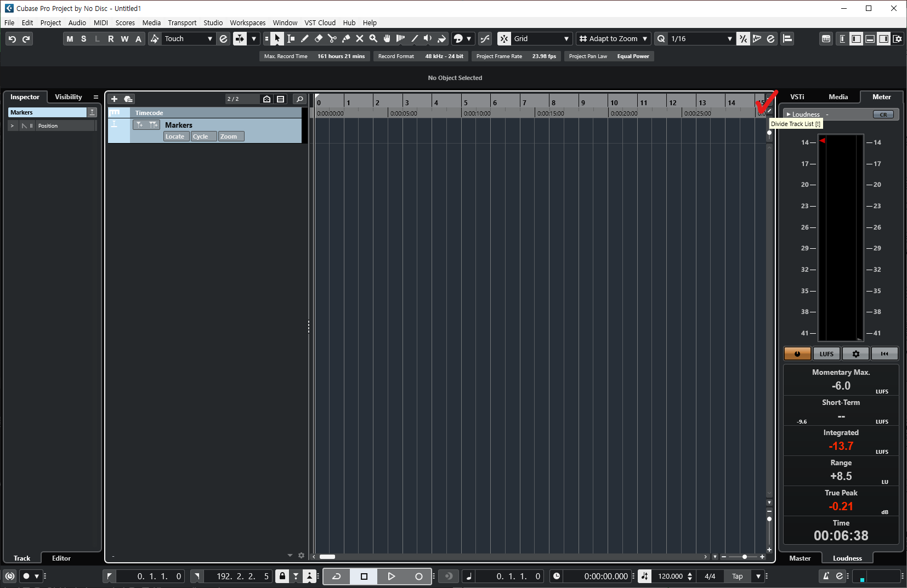The height and width of the screenshot is (588, 907).
Task: Toggle Snap to Zero Crossing button
Action: [x=485, y=39]
